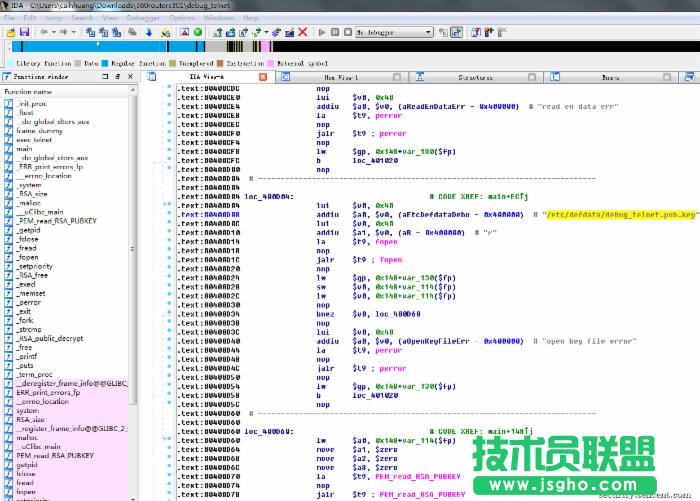700x501 pixels.
Task: Close the IDA View-A tab
Action: click(x=263, y=77)
